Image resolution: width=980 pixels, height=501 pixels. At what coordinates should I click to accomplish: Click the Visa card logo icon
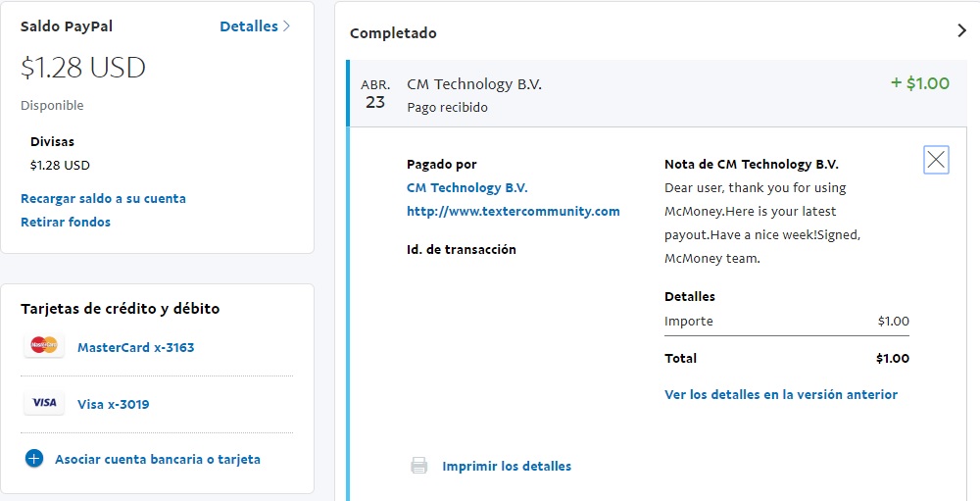[x=44, y=403]
